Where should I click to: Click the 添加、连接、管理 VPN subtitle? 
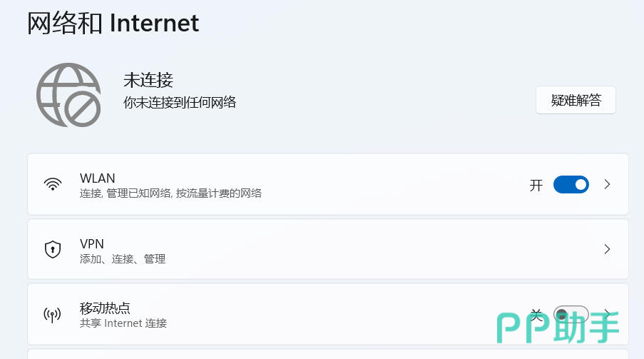coord(123,259)
